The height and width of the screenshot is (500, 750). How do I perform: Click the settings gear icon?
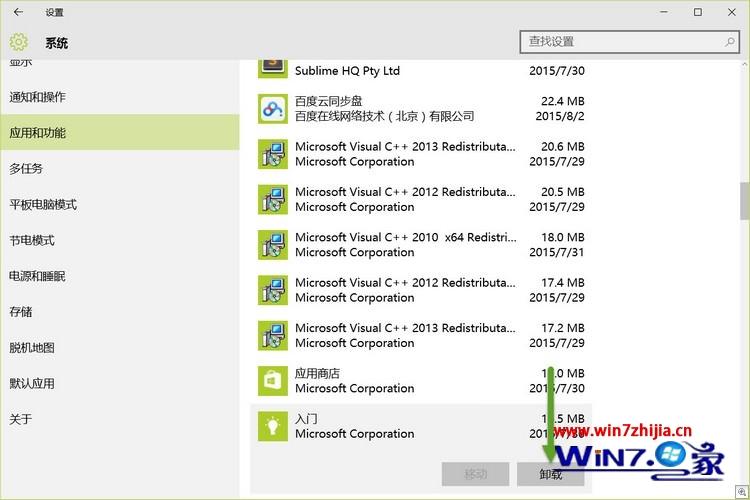coord(19,42)
